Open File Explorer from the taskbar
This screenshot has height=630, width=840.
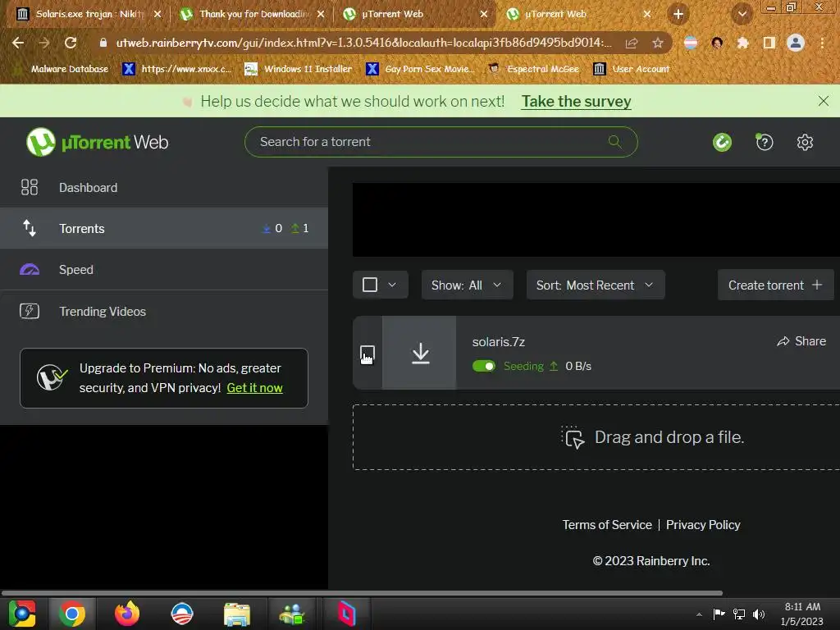coord(237,614)
